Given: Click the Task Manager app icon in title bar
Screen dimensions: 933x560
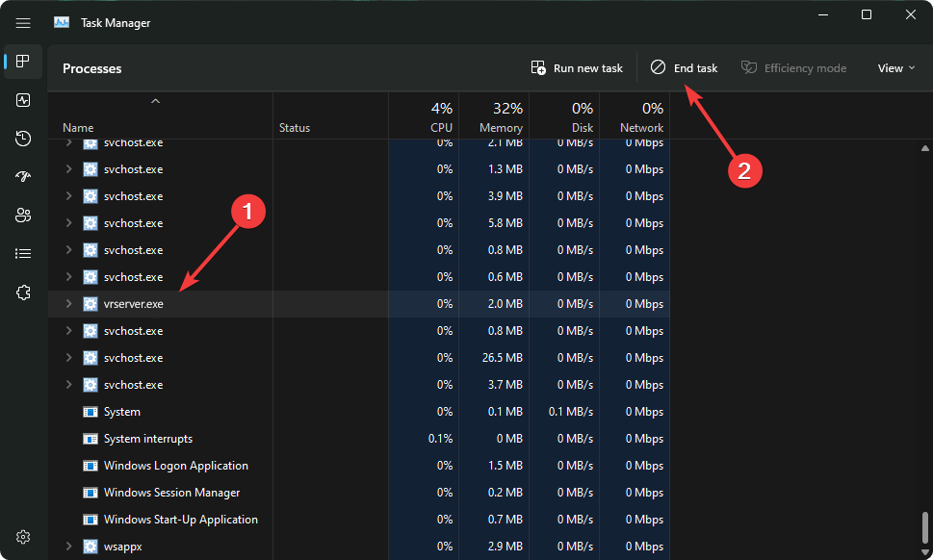Looking at the screenshot, I should pyautogui.click(x=62, y=22).
